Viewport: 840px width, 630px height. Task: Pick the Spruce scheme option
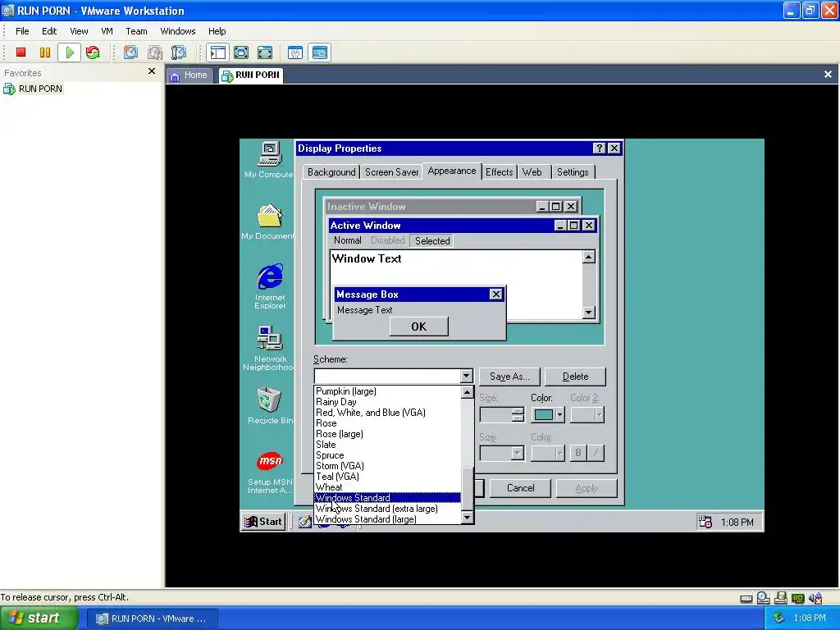coord(330,455)
